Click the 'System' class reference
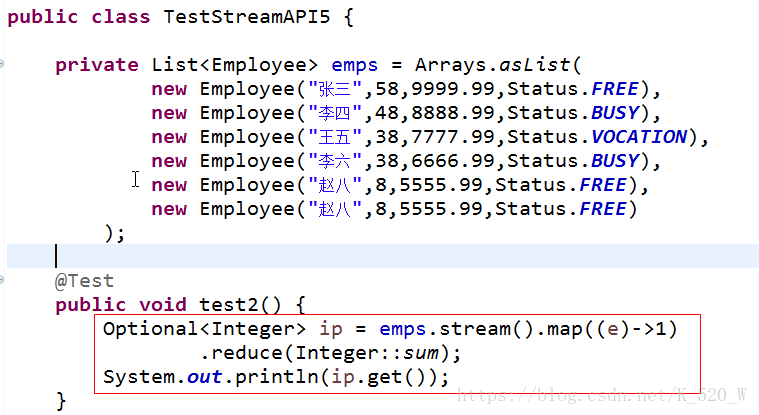This screenshot has width=759, height=415. [x=139, y=377]
